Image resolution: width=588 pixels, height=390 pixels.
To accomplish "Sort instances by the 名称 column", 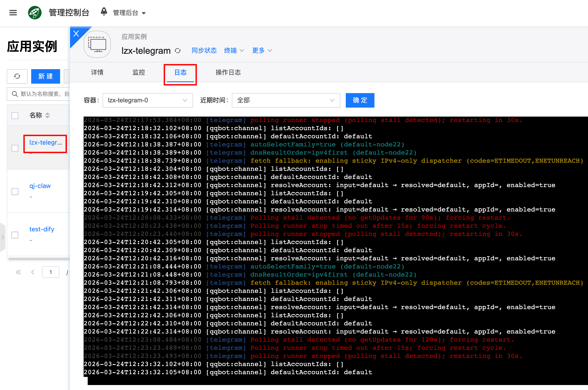I will point(47,115).
